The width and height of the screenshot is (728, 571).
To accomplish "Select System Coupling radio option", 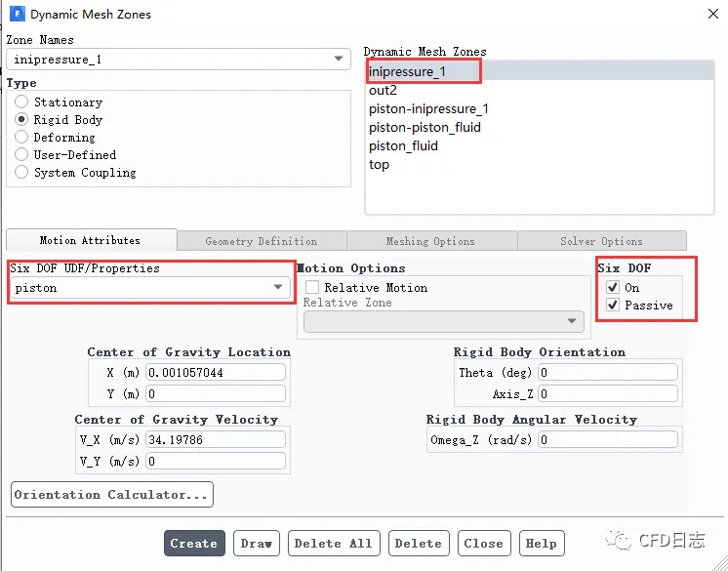I will tap(22, 173).
